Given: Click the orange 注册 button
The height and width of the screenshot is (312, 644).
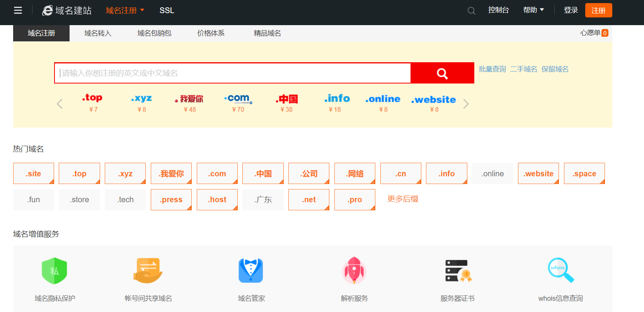Looking at the screenshot, I should pyautogui.click(x=598, y=10).
